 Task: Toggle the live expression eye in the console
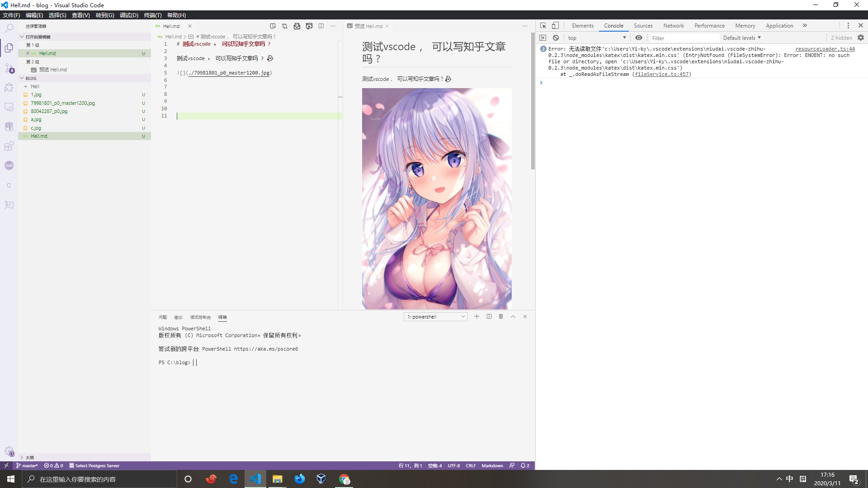point(639,38)
